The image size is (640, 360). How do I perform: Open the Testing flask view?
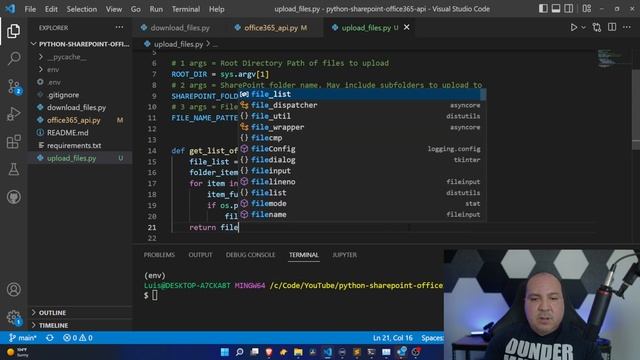(x=13, y=169)
